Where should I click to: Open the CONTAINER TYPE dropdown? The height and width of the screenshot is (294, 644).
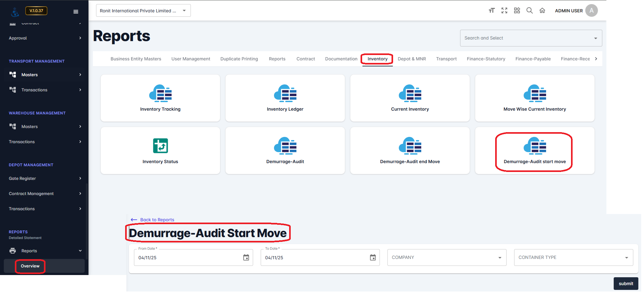[573, 258]
